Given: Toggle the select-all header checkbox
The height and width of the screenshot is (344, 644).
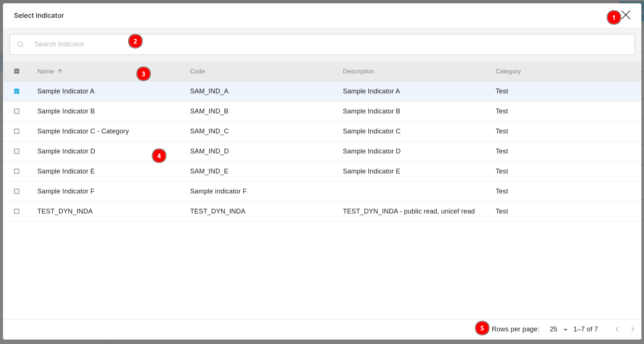Looking at the screenshot, I should click(x=17, y=71).
